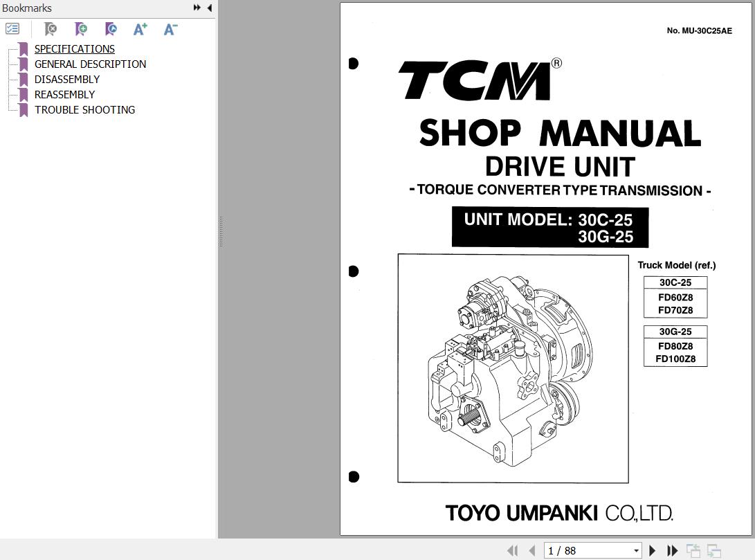Expand the panel options double-arrow chevron

(197, 8)
